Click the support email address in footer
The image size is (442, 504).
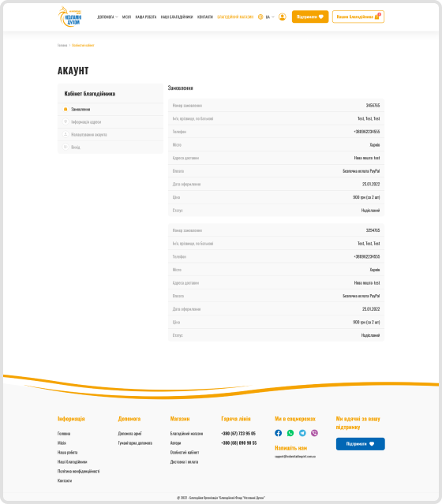295,457
